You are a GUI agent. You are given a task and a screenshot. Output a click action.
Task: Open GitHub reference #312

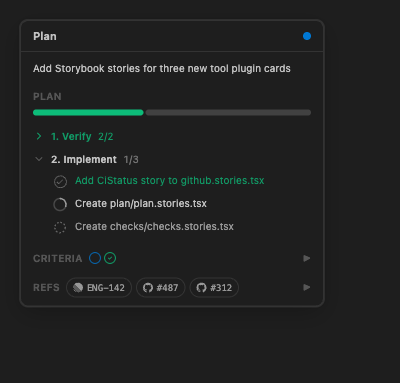click(214, 287)
